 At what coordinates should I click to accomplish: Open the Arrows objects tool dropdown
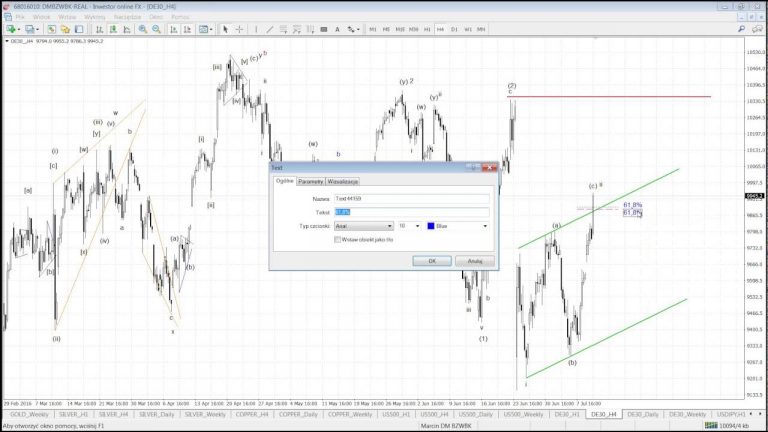click(353, 29)
